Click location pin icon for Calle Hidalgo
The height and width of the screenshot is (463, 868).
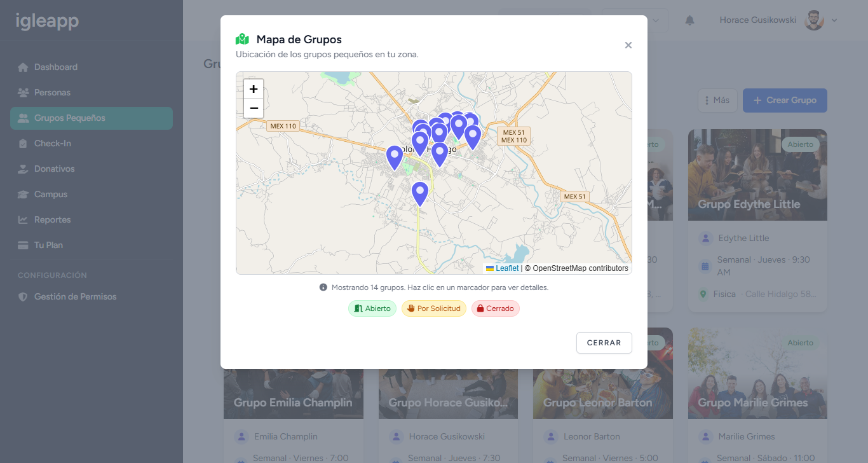tap(703, 294)
